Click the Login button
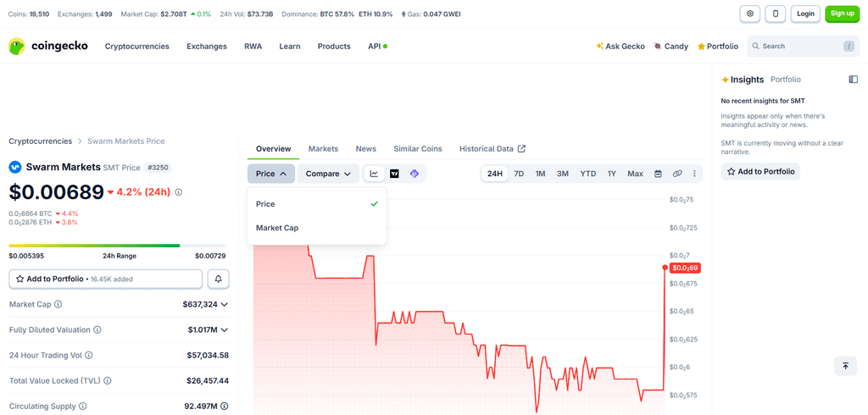 coord(805,14)
